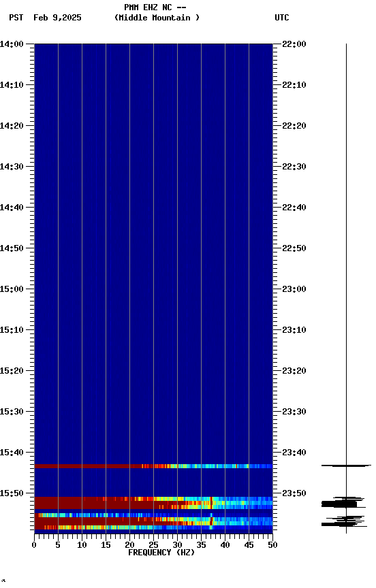Click the 'FREQUENCY (HZ)' axis title
Image resolution: width=376 pixels, height=588 pixels.
pyautogui.click(x=161, y=553)
